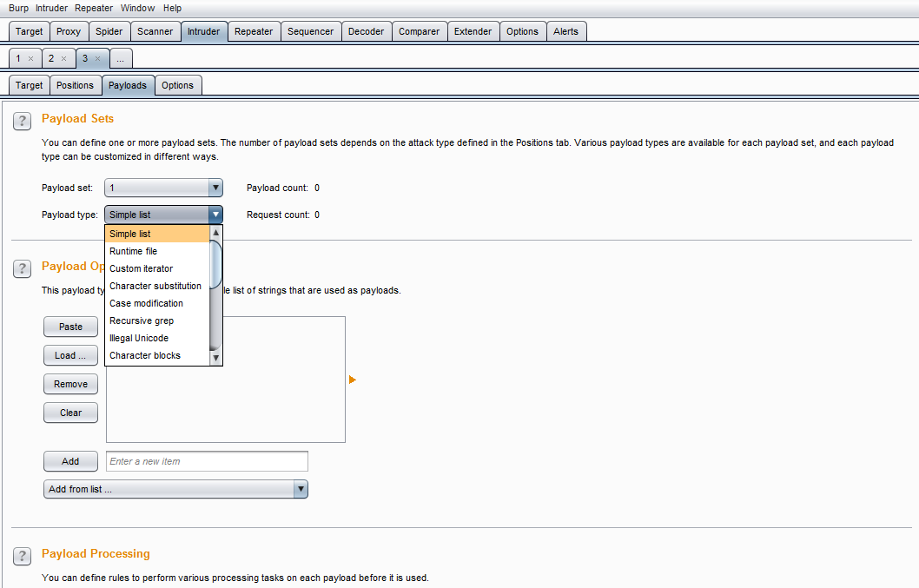Open the Burp menu

click(x=19, y=8)
